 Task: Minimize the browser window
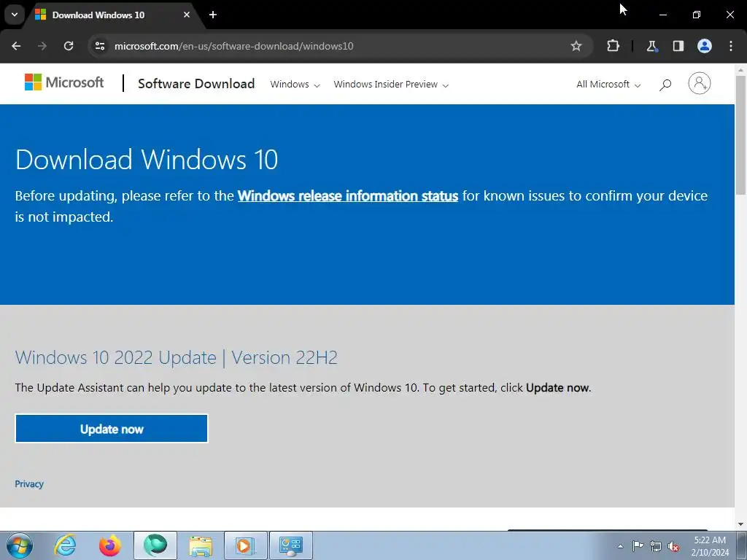[662, 15]
